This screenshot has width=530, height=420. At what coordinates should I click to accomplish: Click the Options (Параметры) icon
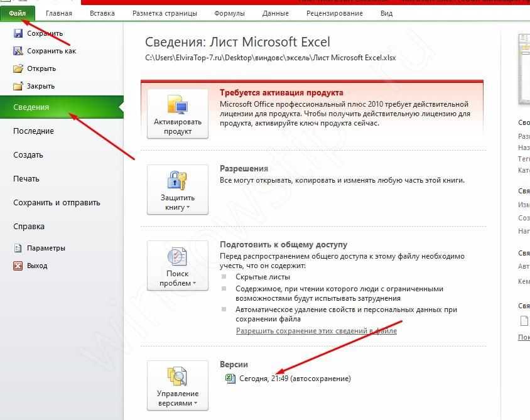[18, 248]
